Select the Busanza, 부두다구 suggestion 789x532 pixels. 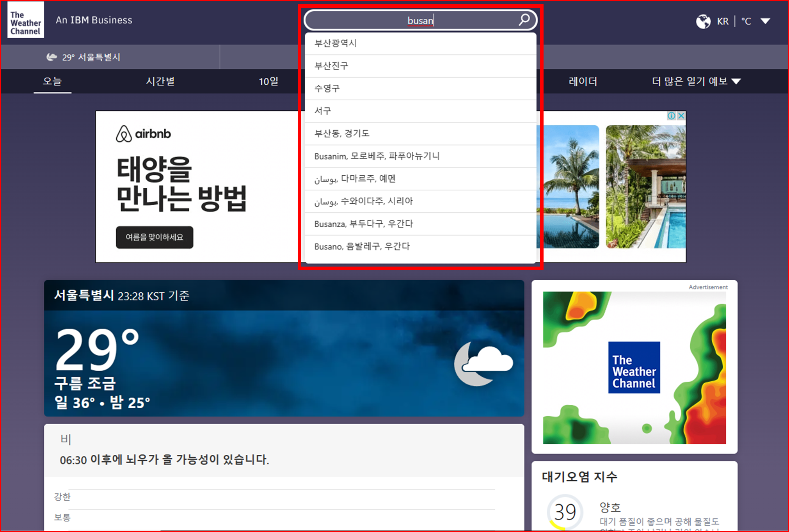tap(420, 224)
